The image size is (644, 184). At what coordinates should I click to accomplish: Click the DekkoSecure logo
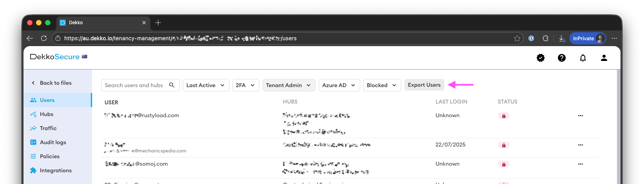click(58, 57)
